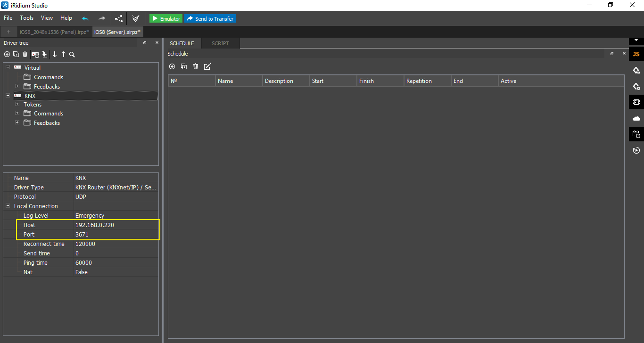The width and height of the screenshot is (644, 343).
Task: Collapse the Virtual driver node
Action: tap(8, 67)
